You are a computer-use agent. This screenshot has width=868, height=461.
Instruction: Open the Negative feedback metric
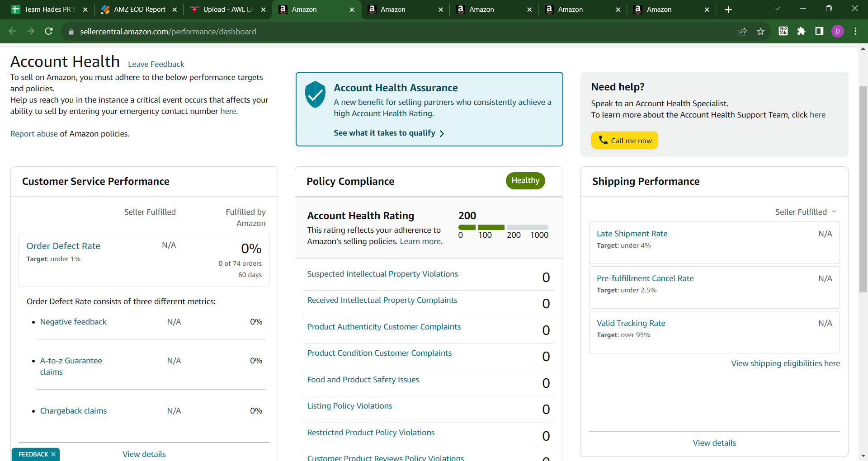tap(73, 322)
